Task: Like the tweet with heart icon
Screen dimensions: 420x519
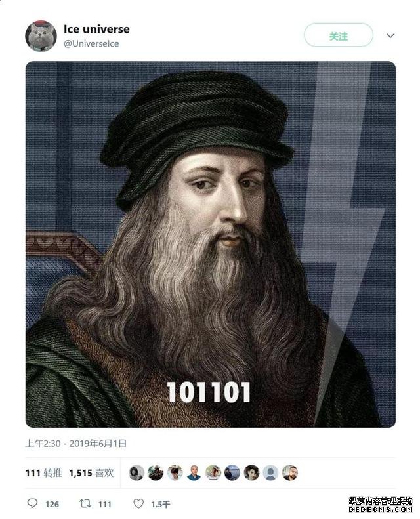Action: (x=138, y=503)
